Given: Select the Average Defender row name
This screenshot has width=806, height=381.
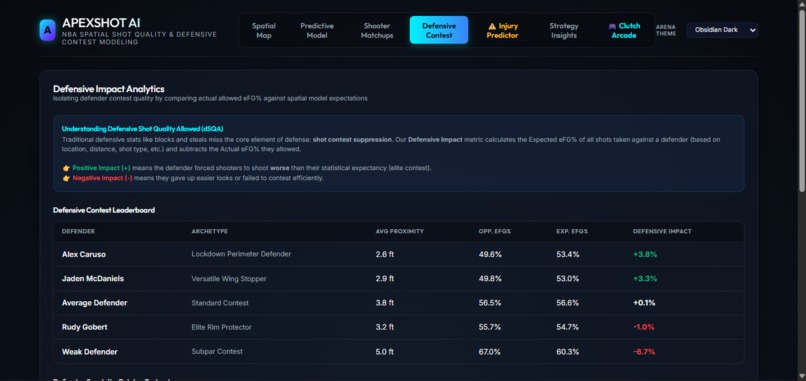Looking at the screenshot, I should click(95, 303).
